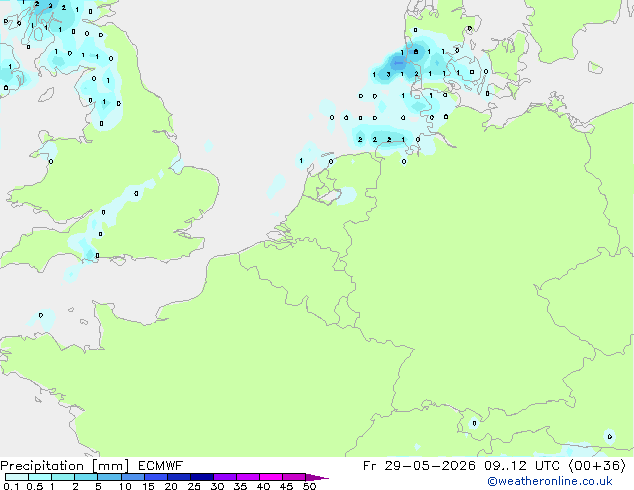Screen dimensions: 634x490
Task: Click the 1–2 mm legend color box
Action: [63, 477]
